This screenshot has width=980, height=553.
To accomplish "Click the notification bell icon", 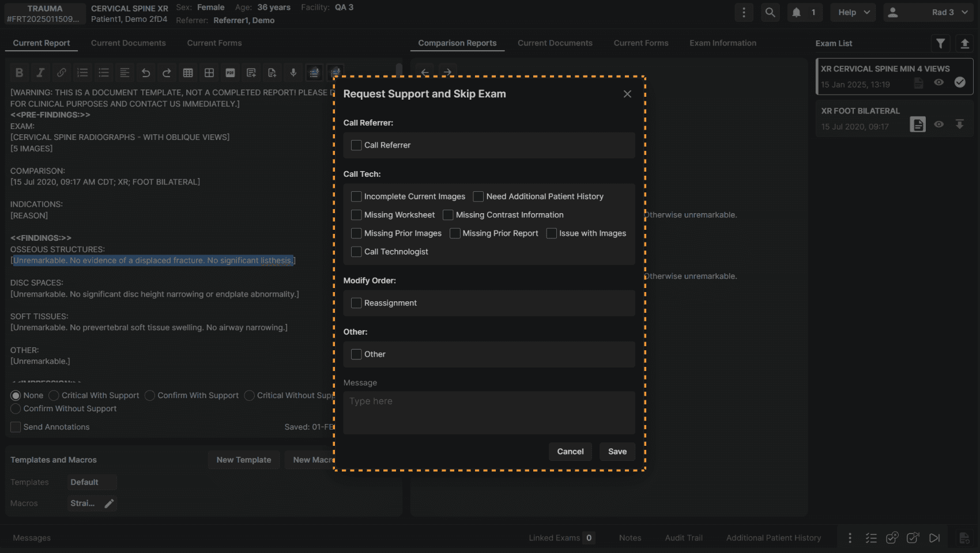I will pyautogui.click(x=796, y=12).
